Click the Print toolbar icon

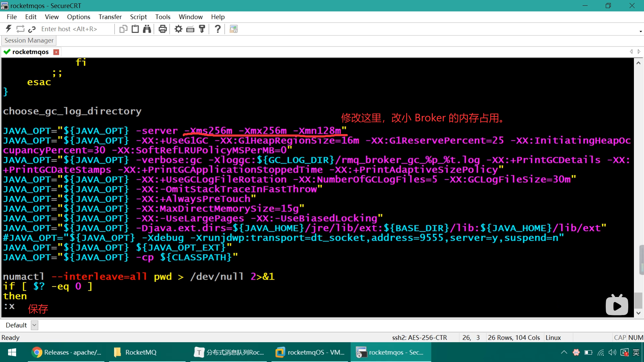point(163,29)
